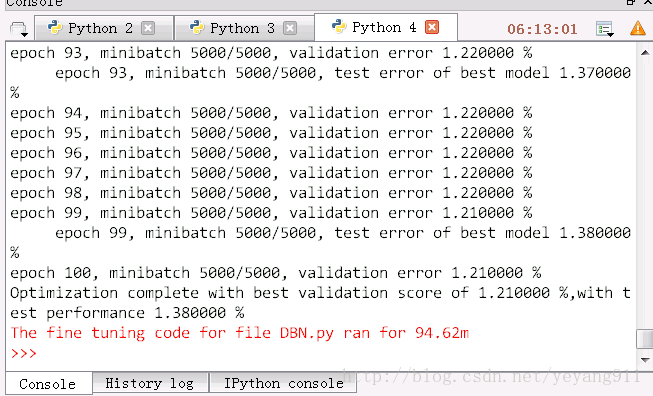This screenshot has height=396, width=653.
Task: Select the Console bottom tab
Action: click(x=48, y=384)
